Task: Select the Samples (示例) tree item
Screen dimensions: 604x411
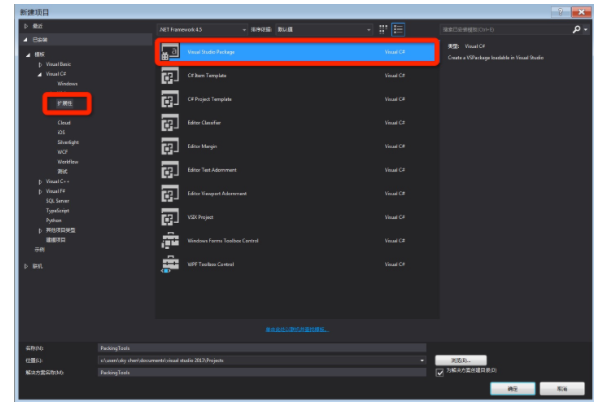Action: [40, 250]
